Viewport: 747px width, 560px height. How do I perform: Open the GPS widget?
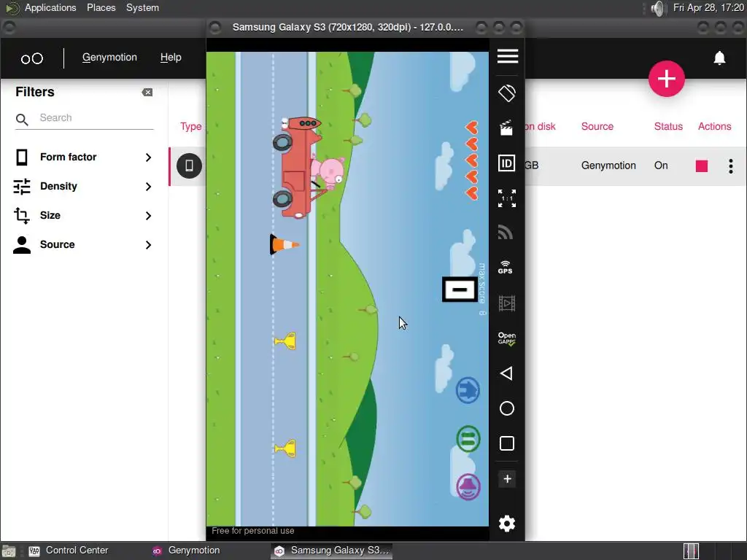click(506, 268)
